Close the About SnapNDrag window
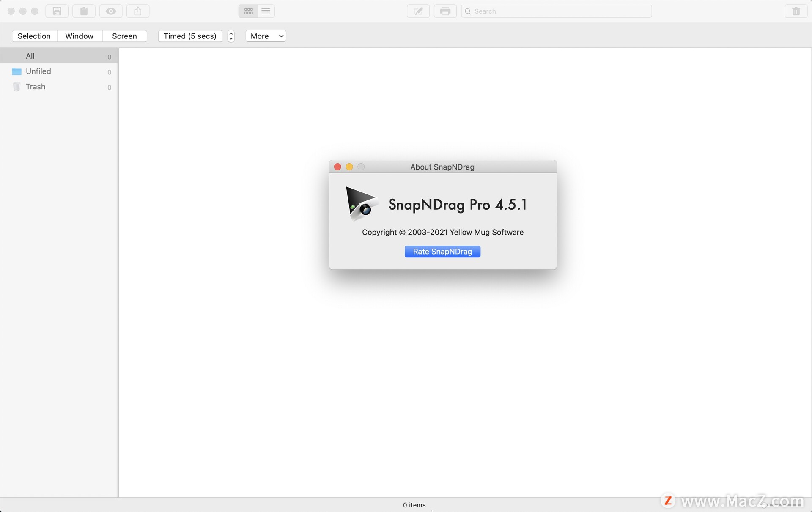Image resolution: width=812 pixels, height=512 pixels. click(337, 167)
